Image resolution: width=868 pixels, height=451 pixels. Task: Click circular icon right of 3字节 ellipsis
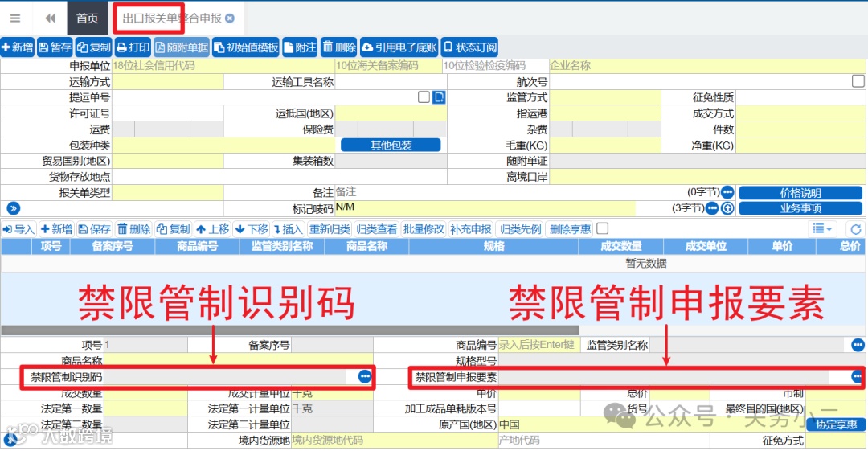728,208
